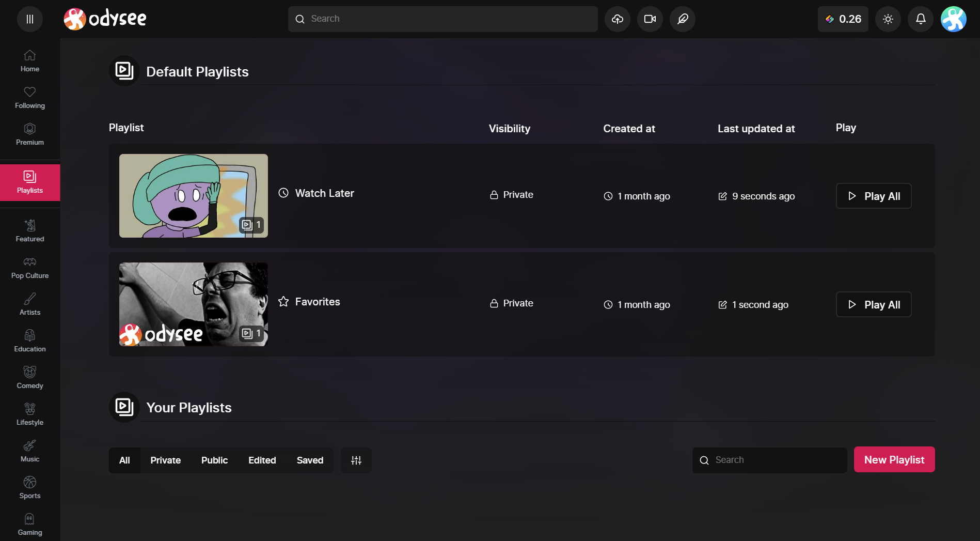
Task: Open Artists category
Action: [30, 304]
